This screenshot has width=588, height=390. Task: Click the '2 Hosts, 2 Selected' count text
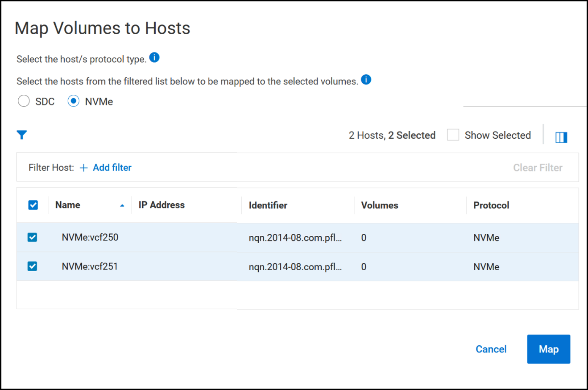point(392,135)
